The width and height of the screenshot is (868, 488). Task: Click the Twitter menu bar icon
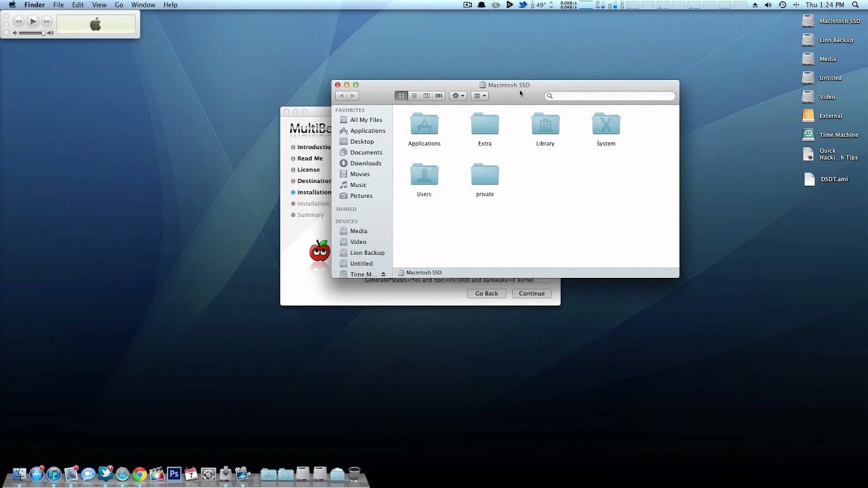pyautogui.click(x=523, y=5)
